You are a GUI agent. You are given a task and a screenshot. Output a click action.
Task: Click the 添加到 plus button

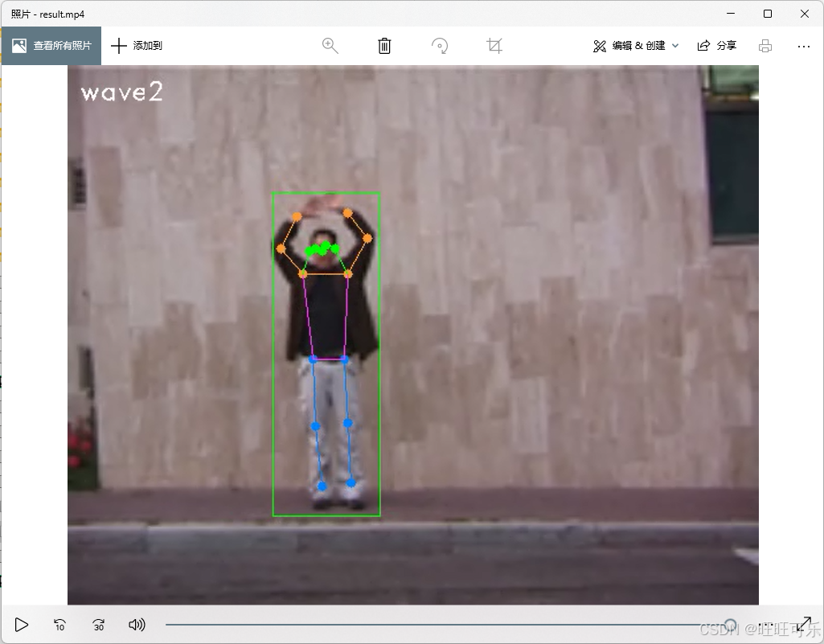click(137, 46)
